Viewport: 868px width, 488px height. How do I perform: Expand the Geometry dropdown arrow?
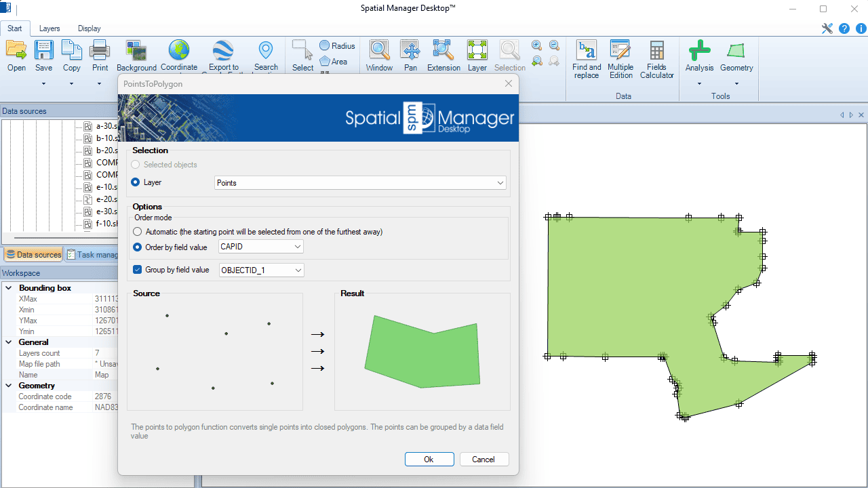(x=736, y=84)
